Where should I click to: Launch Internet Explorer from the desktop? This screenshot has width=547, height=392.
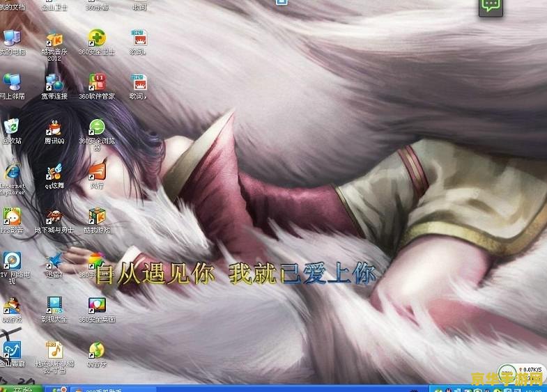[12, 173]
